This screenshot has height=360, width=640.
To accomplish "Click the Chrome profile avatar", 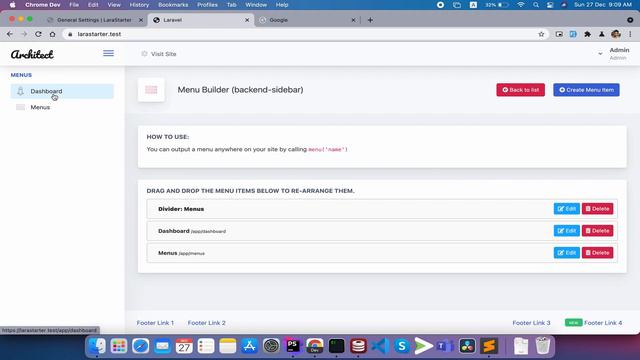I will tap(616, 34).
